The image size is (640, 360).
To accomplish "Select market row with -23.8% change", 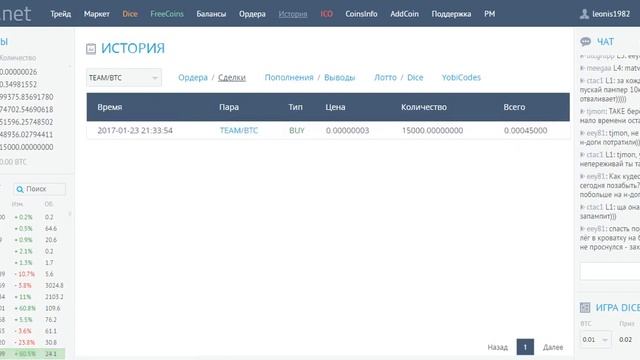I will coord(33,343).
